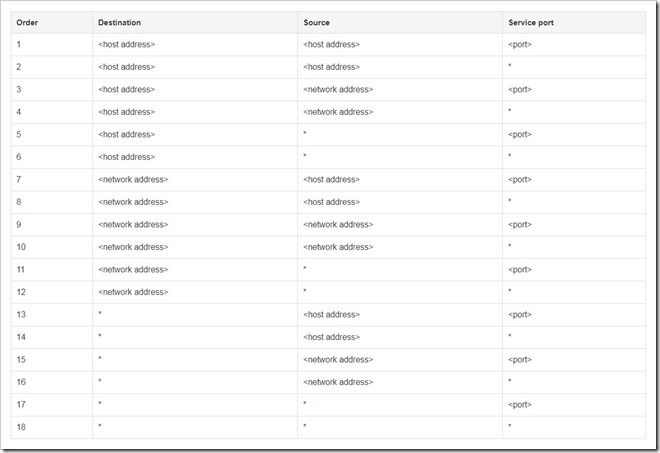Viewport: 660px width, 453px height.
Task: Click the Source asterisk in row 6
Action: 305,157
